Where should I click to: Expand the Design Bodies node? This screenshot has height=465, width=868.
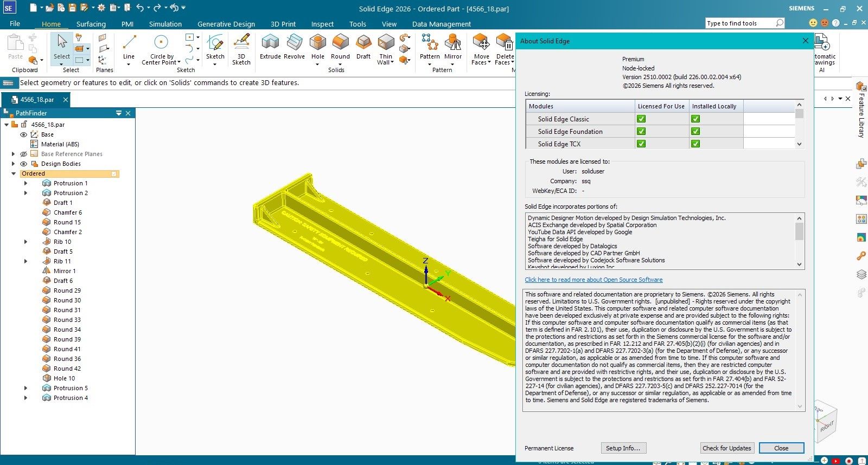point(14,164)
